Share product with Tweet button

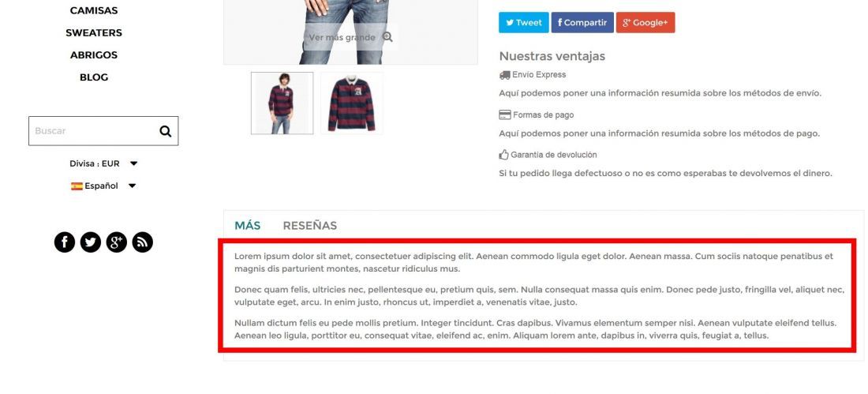524,23
